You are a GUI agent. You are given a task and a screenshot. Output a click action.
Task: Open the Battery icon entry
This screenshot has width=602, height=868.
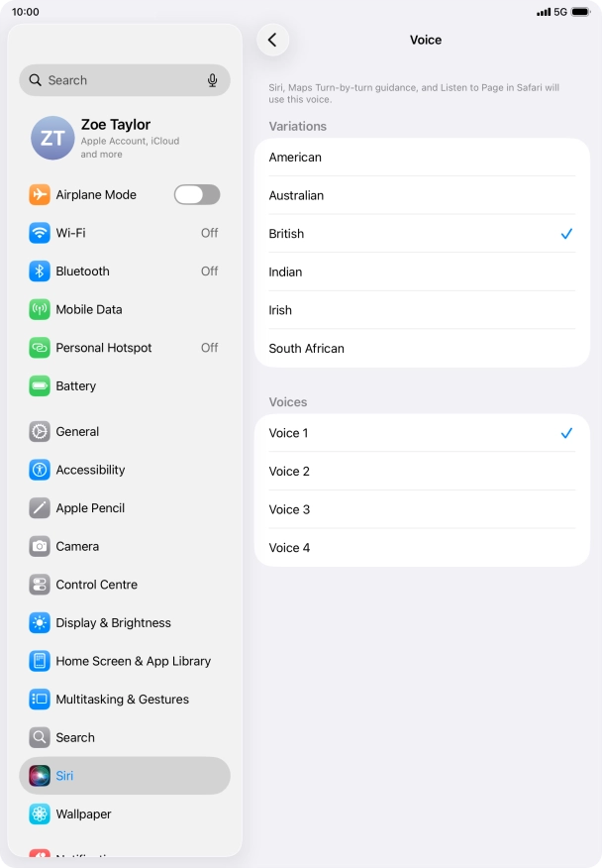[x=40, y=385]
